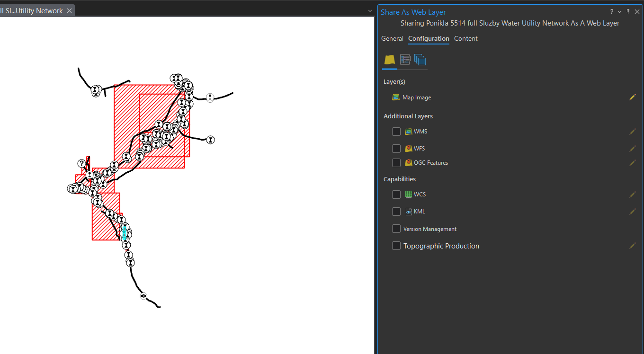
Task: Close the Share As Web Layer pane
Action: click(636, 12)
